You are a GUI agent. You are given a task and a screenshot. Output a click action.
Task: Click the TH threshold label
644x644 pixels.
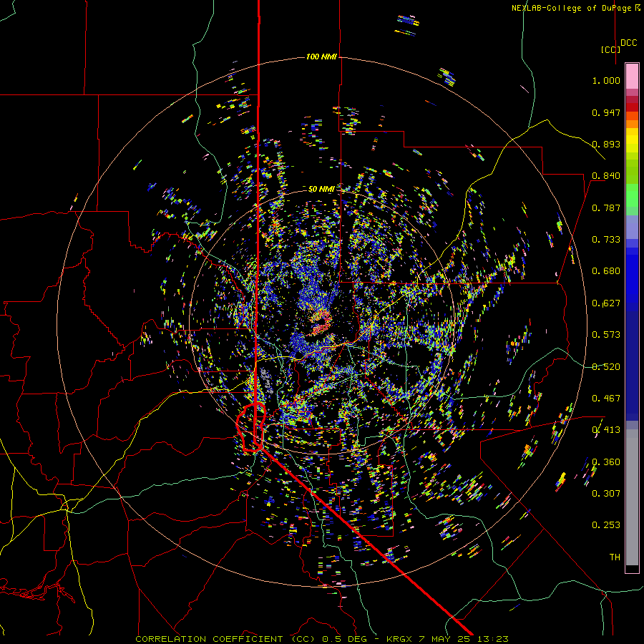[x=615, y=557]
